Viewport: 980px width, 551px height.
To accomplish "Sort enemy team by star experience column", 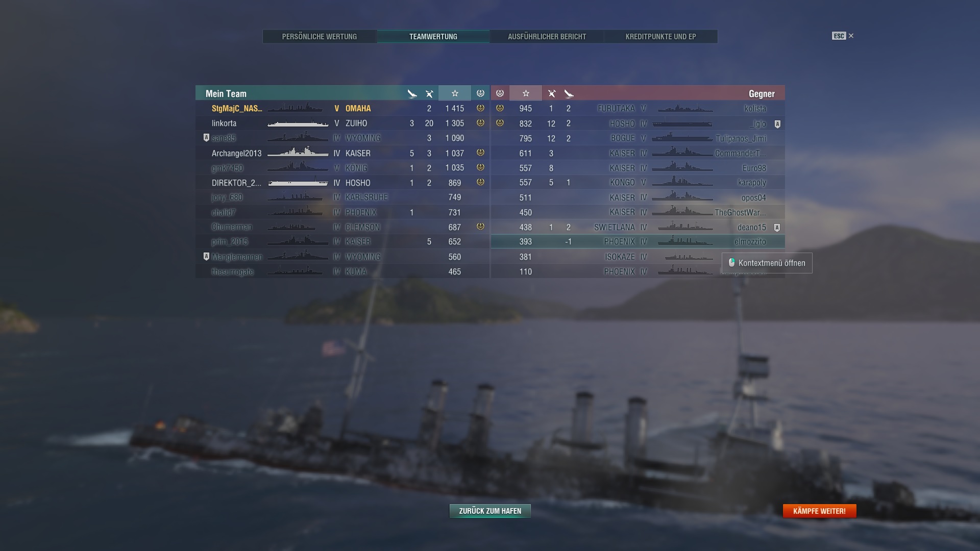I will coord(526,93).
